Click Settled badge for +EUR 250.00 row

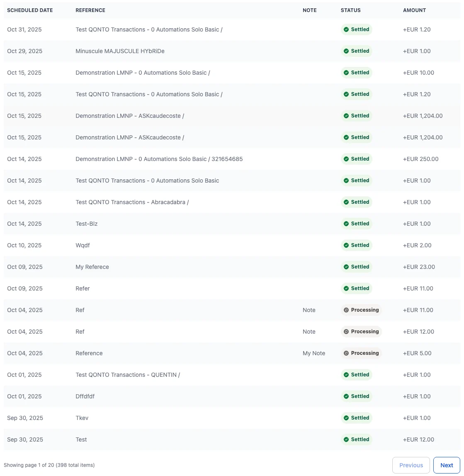click(x=356, y=159)
